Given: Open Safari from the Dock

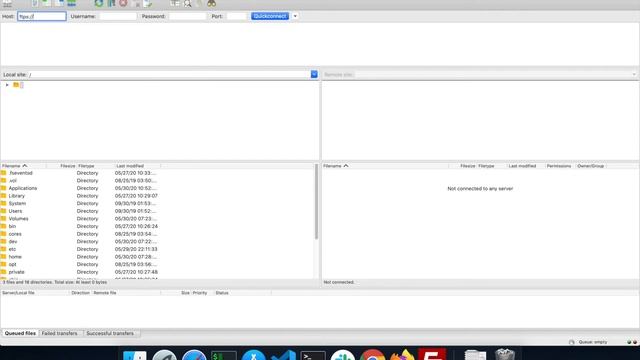Looking at the screenshot, I should 194,355.
